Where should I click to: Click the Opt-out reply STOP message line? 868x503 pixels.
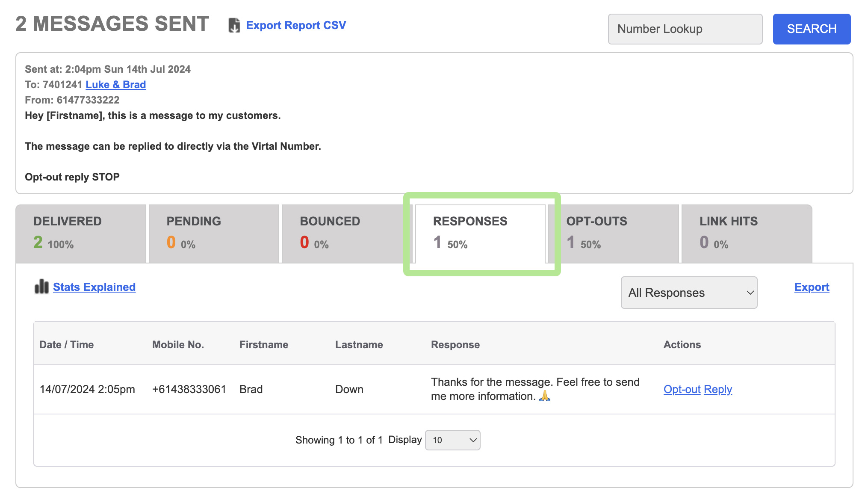pos(72,177)
